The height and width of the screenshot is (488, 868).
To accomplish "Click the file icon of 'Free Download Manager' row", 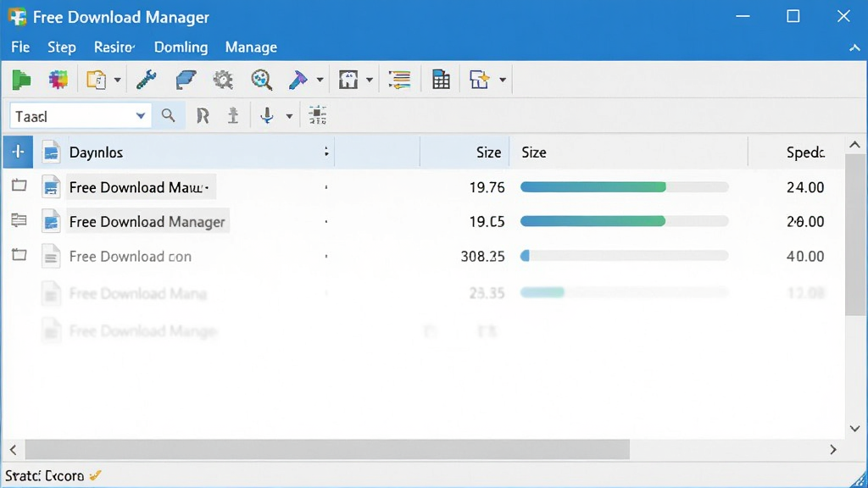I will (51, 221).
